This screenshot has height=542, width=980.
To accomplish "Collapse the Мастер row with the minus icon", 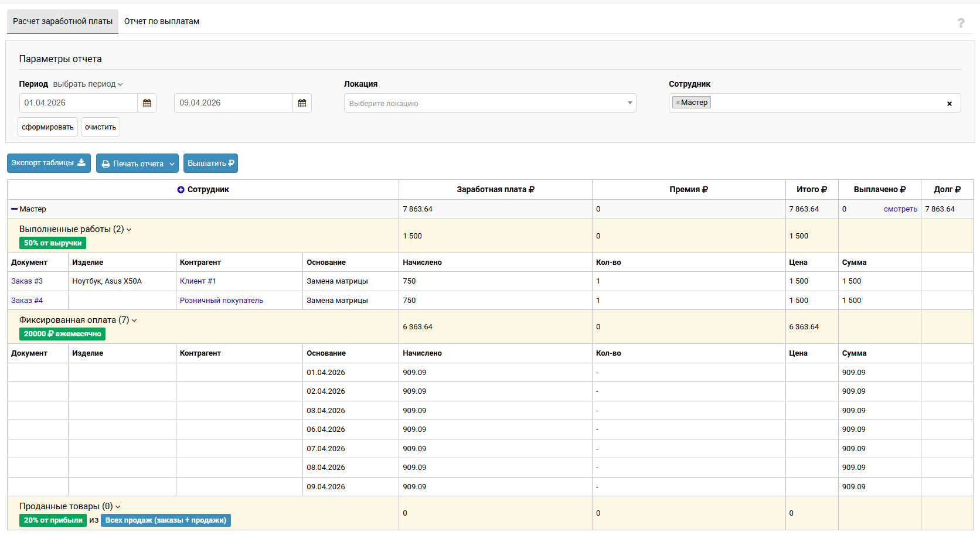I will click(14, 209).
